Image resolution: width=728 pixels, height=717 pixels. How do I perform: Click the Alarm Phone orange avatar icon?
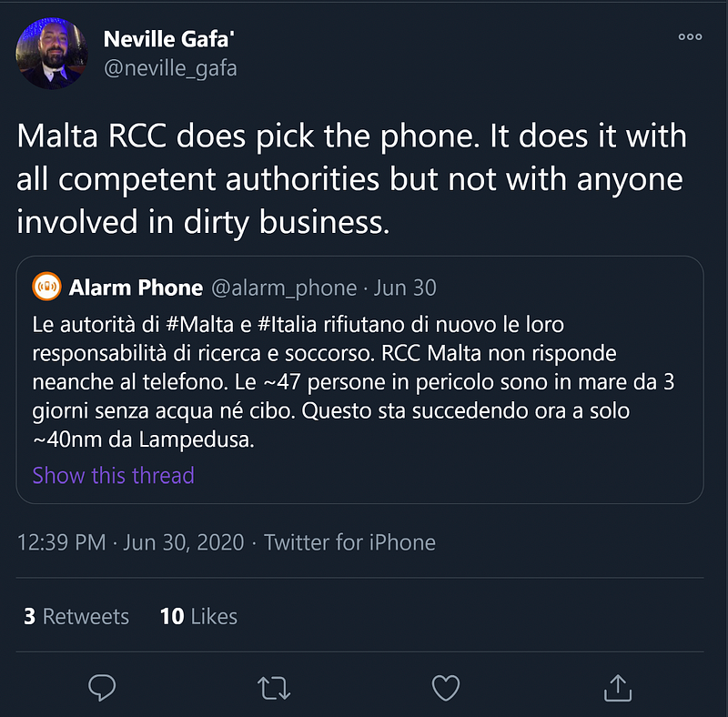pyautogui.click(x=46, y=288)
